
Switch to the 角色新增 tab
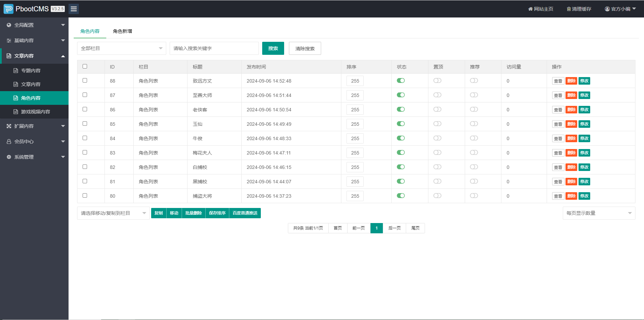click(122, 31)
